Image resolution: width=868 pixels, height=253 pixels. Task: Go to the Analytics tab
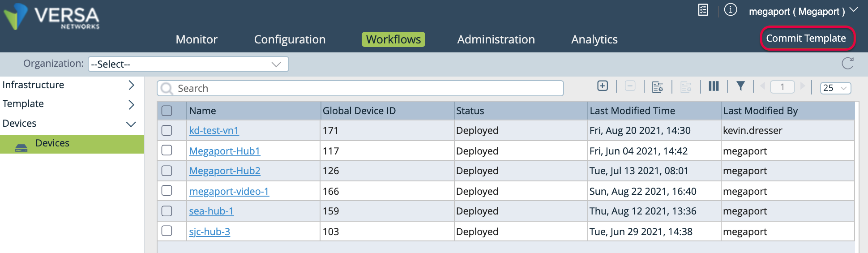click(x=594, y=39)
